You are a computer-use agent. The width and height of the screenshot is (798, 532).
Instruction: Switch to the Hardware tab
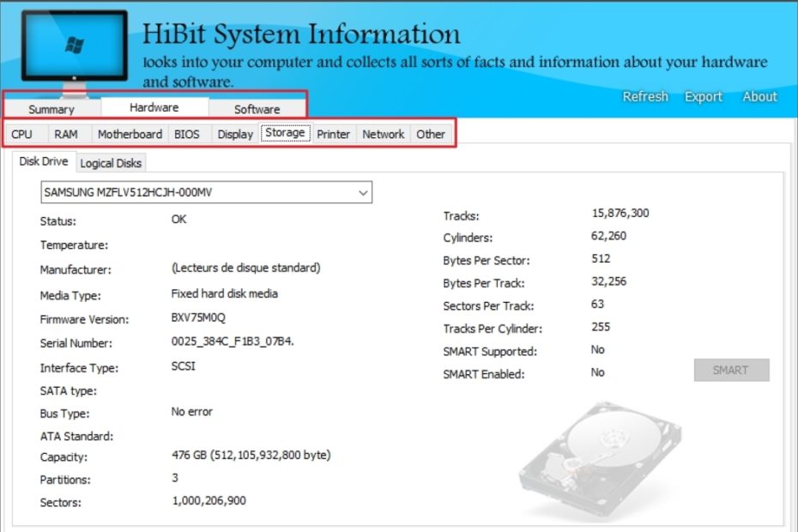(154, 107)
